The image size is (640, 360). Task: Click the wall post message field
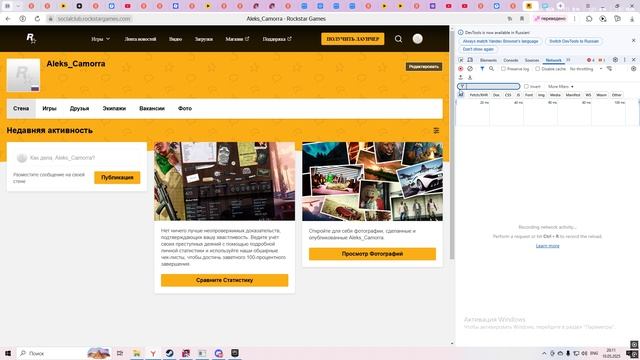tap(78, 158)
